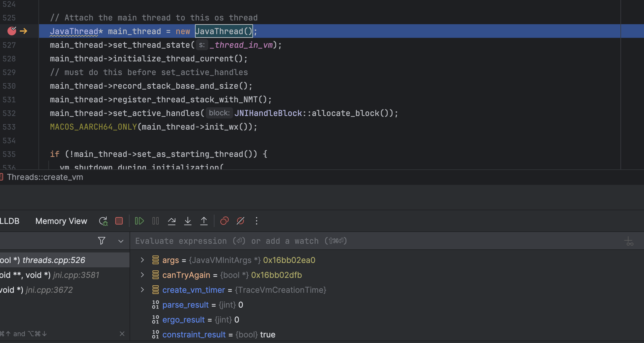Open more debugger actions menu
Viewport: 644px width, 343px height.
[256, 221]
